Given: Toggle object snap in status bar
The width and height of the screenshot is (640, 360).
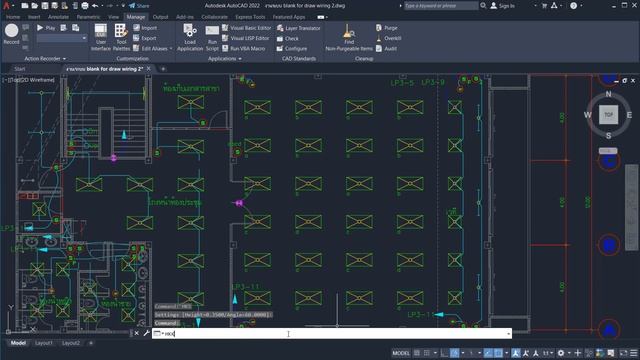Looking at the screenshot, I should point(498,353).
